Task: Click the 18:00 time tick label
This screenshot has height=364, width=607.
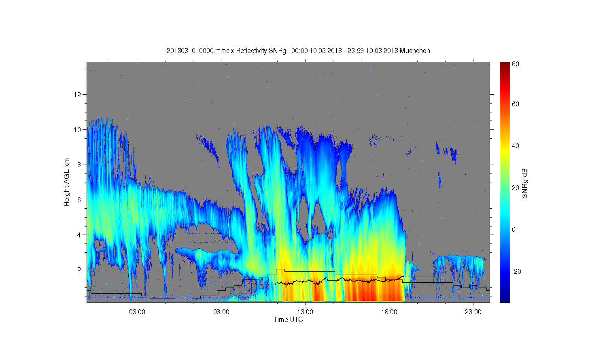Action: [x=389, y=312]
